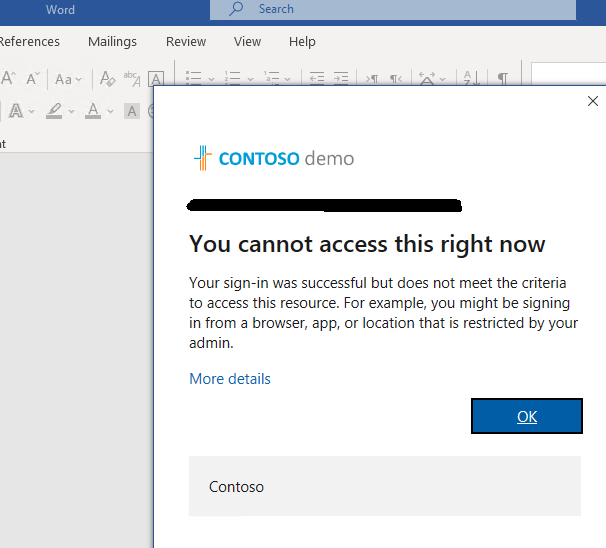
Task: Click the Multilevel List icon
Action: click(272, 78)
